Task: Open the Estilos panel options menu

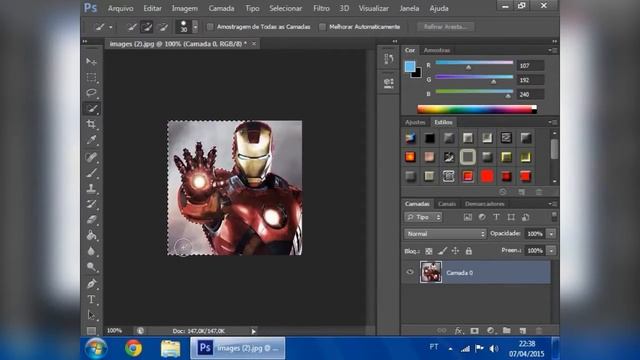Action: tap(552, 122)
